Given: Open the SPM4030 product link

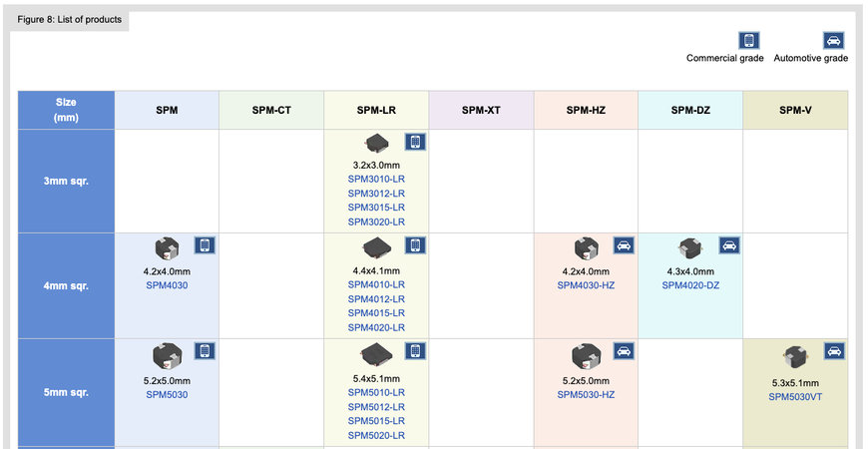Looking at the screenshot, I should coord(167,285).
